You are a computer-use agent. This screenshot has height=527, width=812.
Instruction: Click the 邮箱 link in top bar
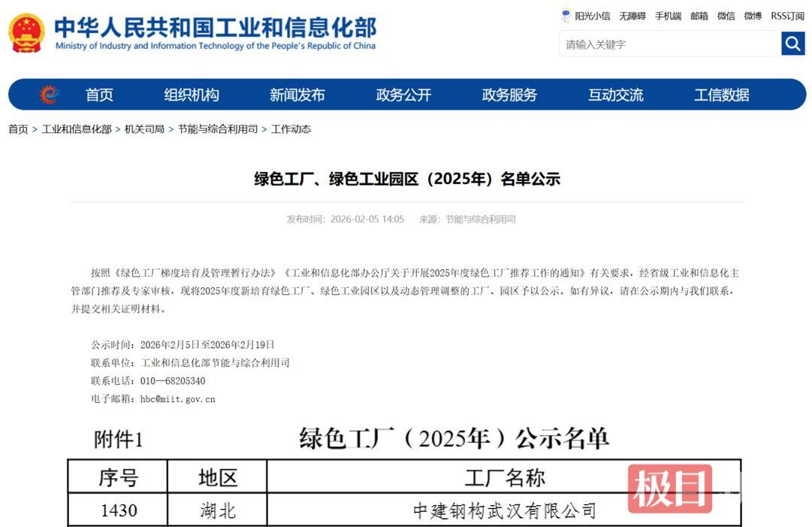click(x=699, y=16)
